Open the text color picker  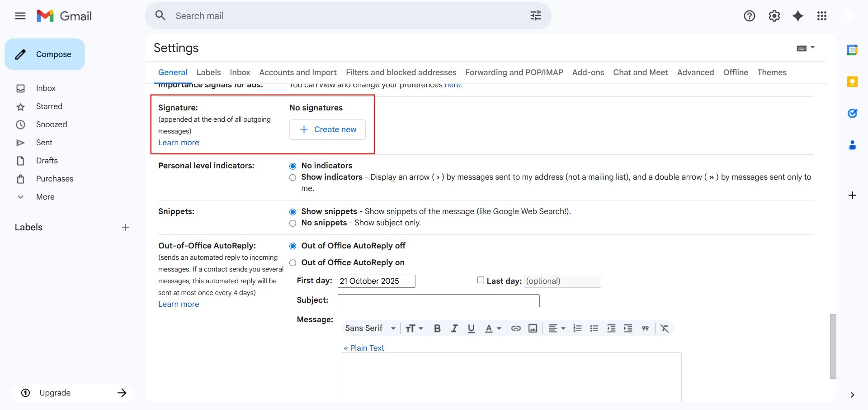click(x=492, y=329)
